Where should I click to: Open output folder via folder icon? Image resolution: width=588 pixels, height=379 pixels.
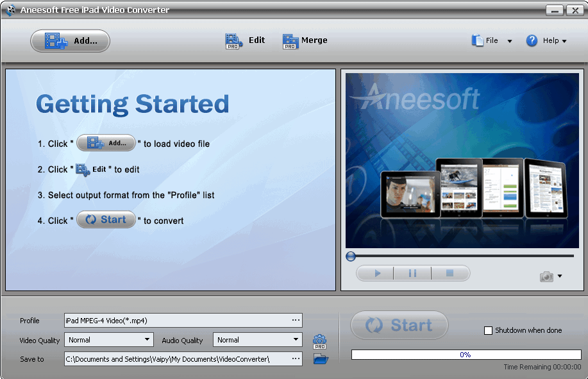point(319,359)
